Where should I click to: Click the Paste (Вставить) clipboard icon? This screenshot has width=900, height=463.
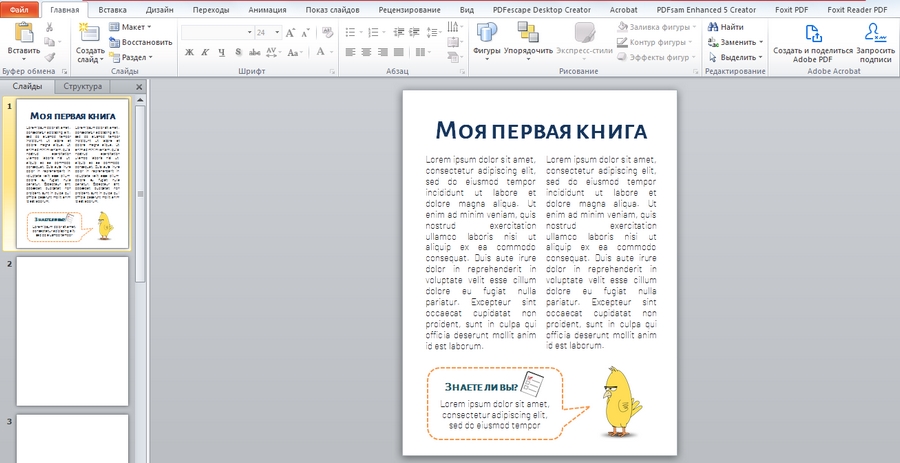coord(23,32)
